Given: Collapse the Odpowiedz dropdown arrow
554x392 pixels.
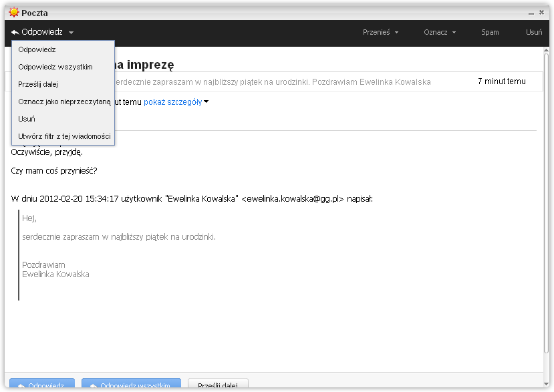Looking at the screenshot, I should pos(71,33).
